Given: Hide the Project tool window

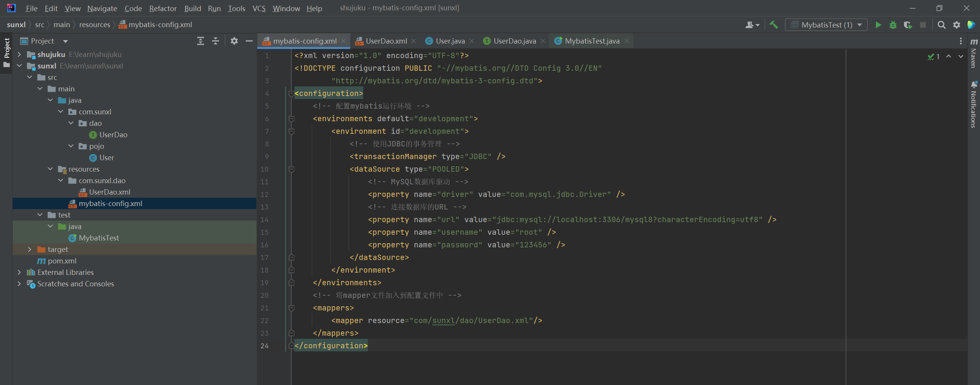Looking at the screenshot, I should [249, 41].
